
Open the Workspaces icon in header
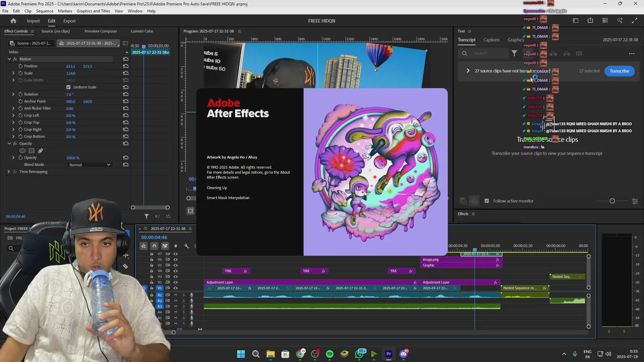pyautogui.click(x=575, y=21)
